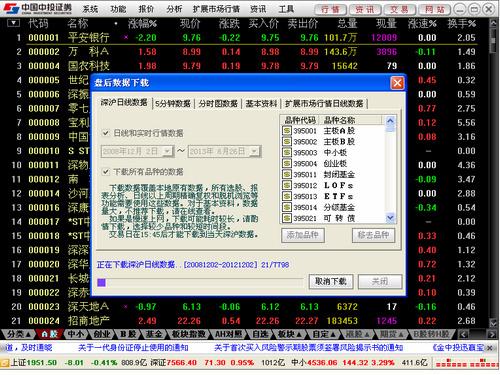Open the 报价 menu

146,9
